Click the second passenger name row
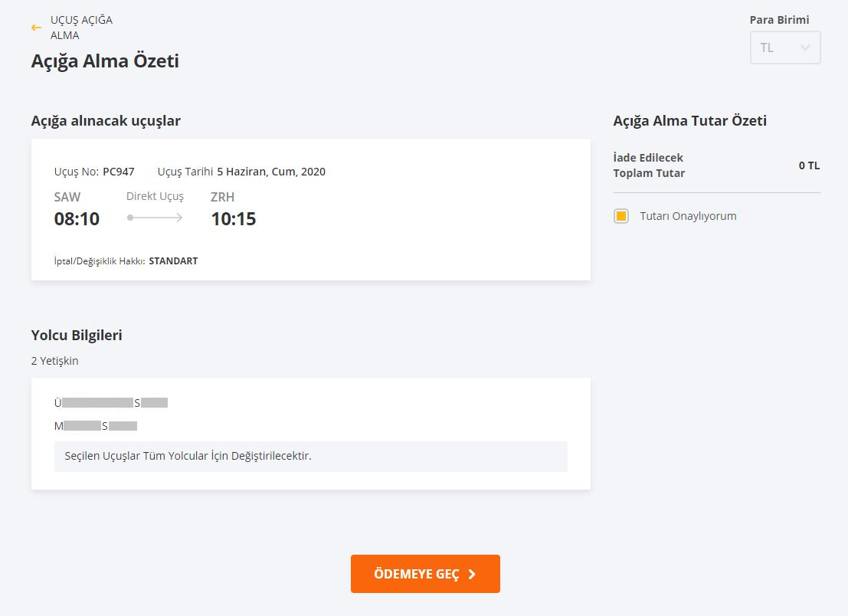Image resolution: width=848 pixels, height=616 pixels. 96,426
